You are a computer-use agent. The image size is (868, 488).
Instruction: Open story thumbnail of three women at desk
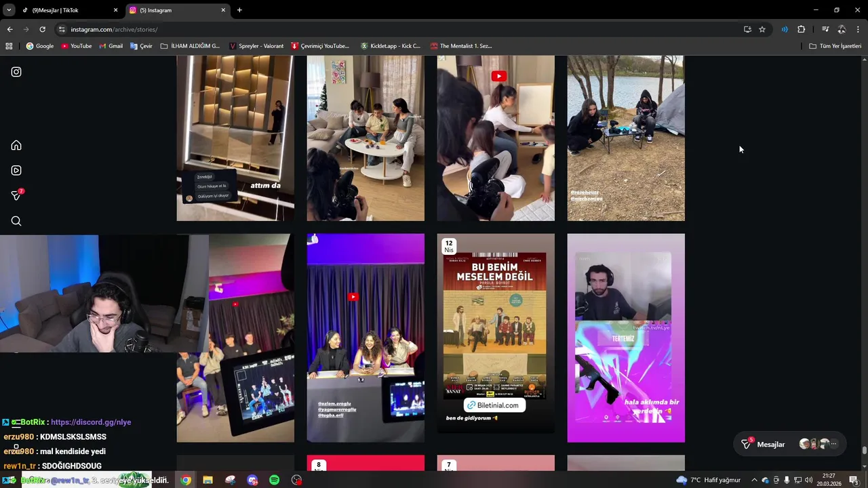[366, 338]
